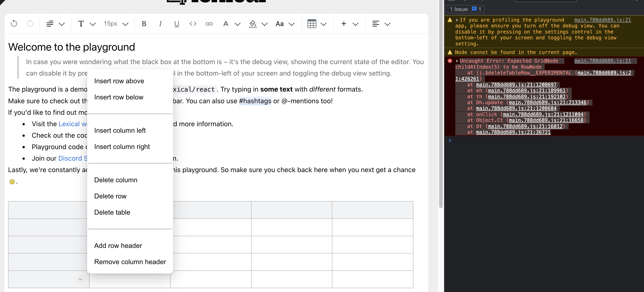Open the background color fill icon
The image size is (644, 292).
[253, 24]
